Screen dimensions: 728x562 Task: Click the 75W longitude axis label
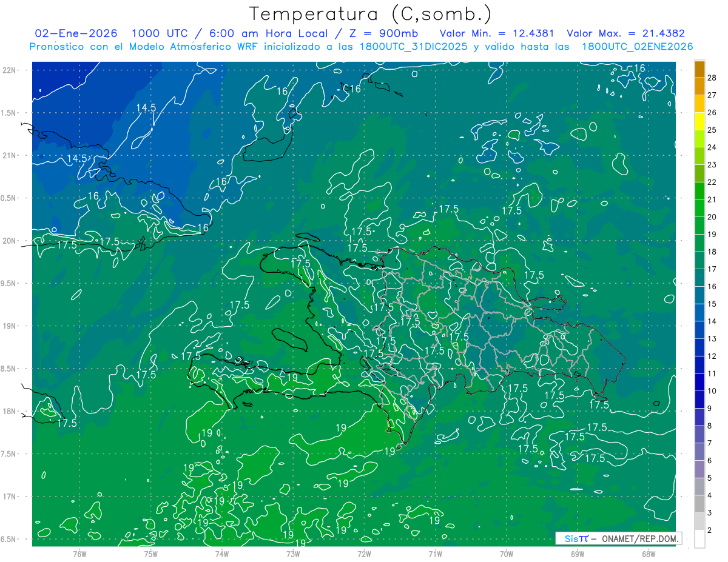[150, 554]
